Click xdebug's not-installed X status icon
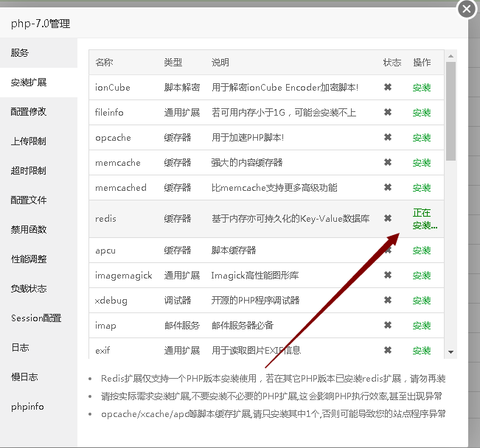The image size is (480, 448). pos(388,300)
